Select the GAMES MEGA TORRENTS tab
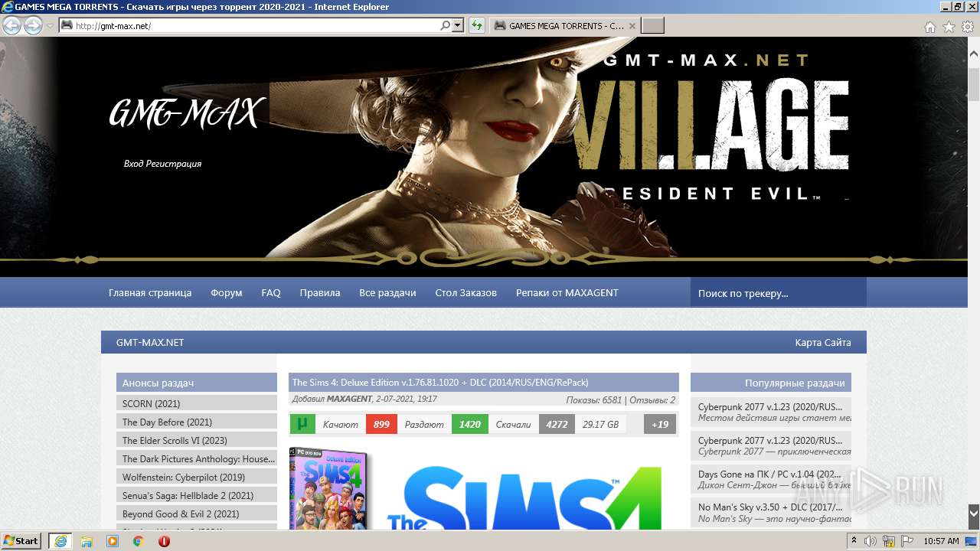 pyautogui.click(x=563, y=25)
